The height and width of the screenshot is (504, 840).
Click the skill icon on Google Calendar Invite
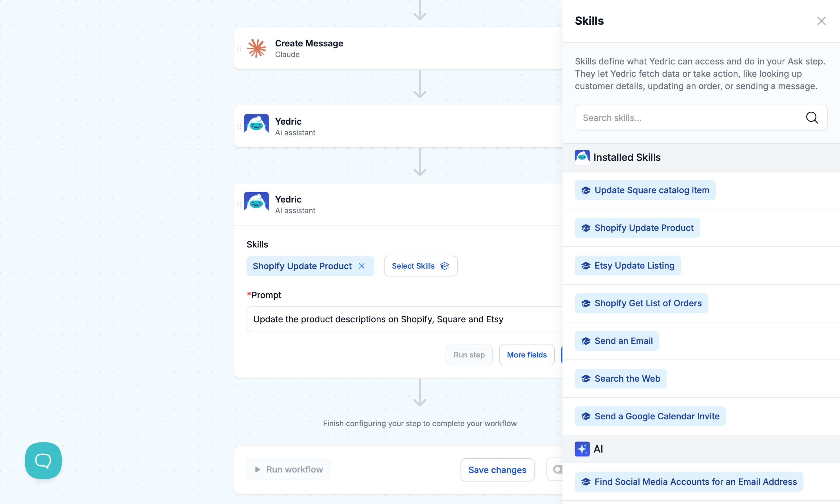click(586, 416)
